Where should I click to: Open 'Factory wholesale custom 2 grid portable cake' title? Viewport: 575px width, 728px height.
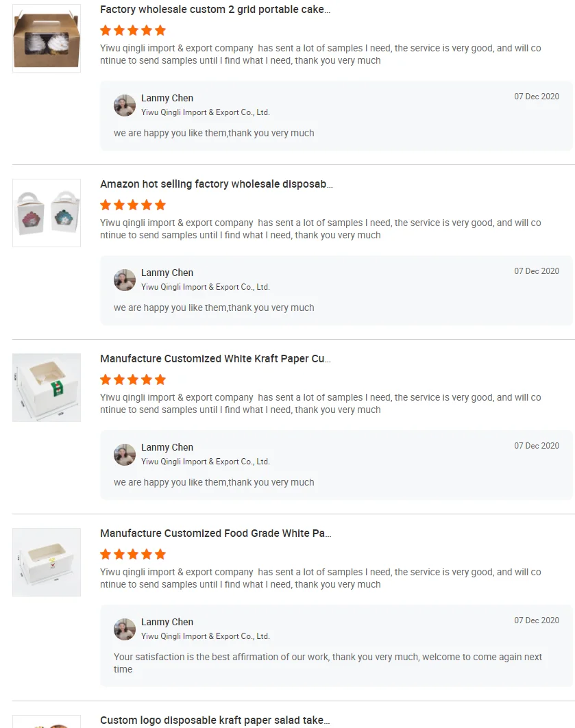pyautogui.click(x=215, y=10)
